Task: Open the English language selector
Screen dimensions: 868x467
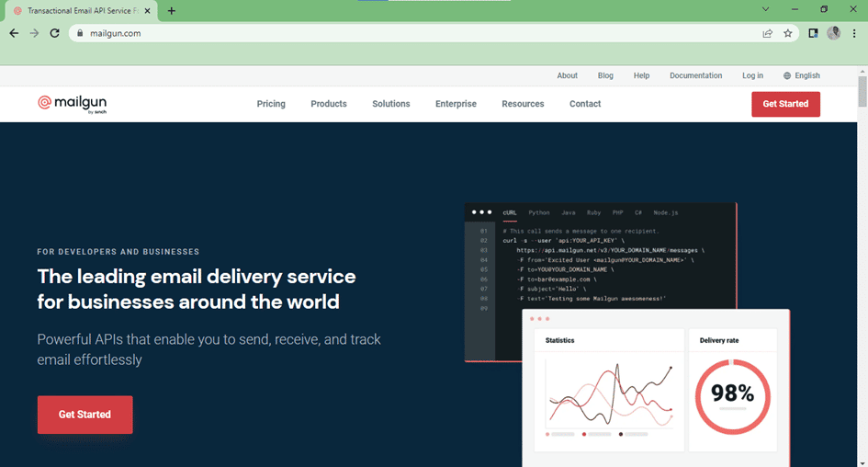Action: [x=802, y=76]
